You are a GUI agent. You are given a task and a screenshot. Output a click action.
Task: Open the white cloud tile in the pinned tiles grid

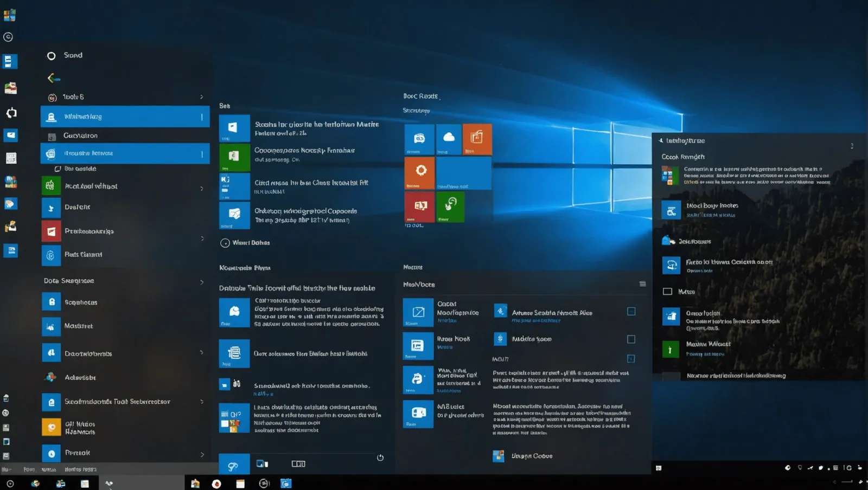point(449,139)
